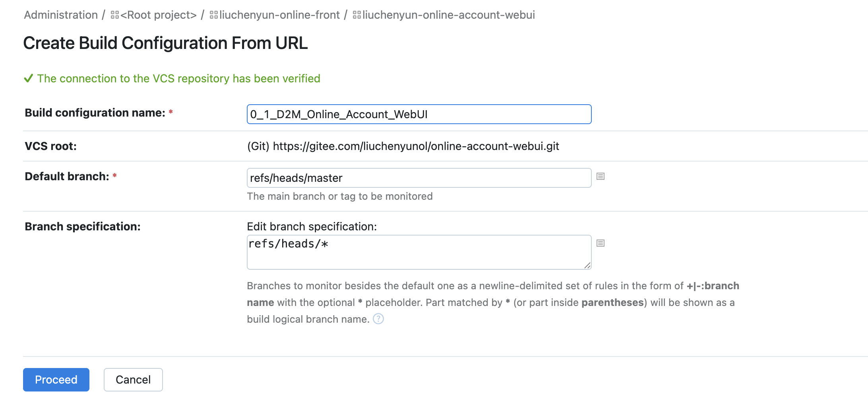
Task: Open the <Root project> breadcrumb link
Action: pos(159,15)
